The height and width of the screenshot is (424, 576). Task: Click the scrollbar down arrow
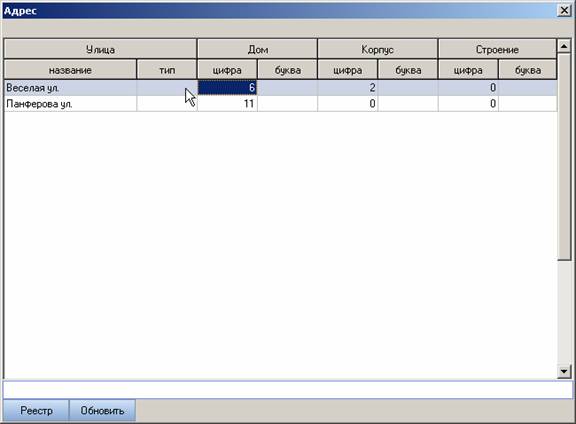pos(564,371)
